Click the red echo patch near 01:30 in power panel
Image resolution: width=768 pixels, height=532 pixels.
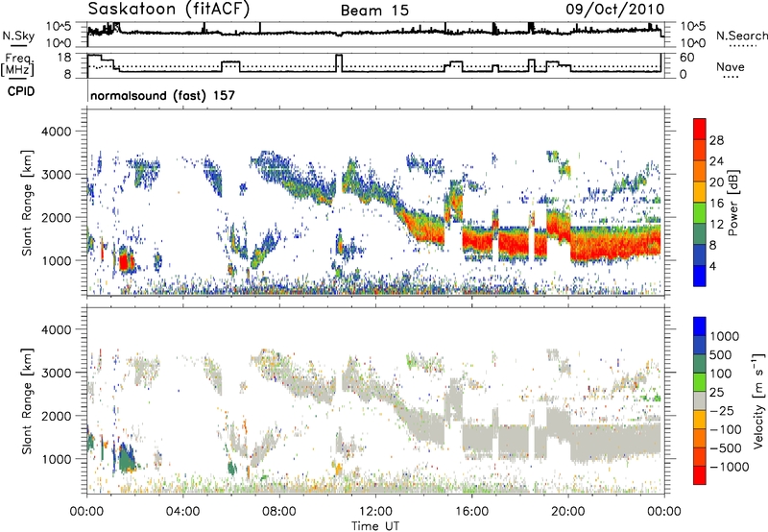pos(125,262)
